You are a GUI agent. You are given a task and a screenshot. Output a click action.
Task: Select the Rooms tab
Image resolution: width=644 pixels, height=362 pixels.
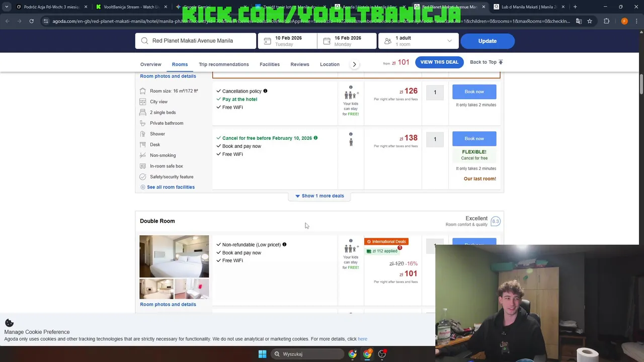click(180, 64)
